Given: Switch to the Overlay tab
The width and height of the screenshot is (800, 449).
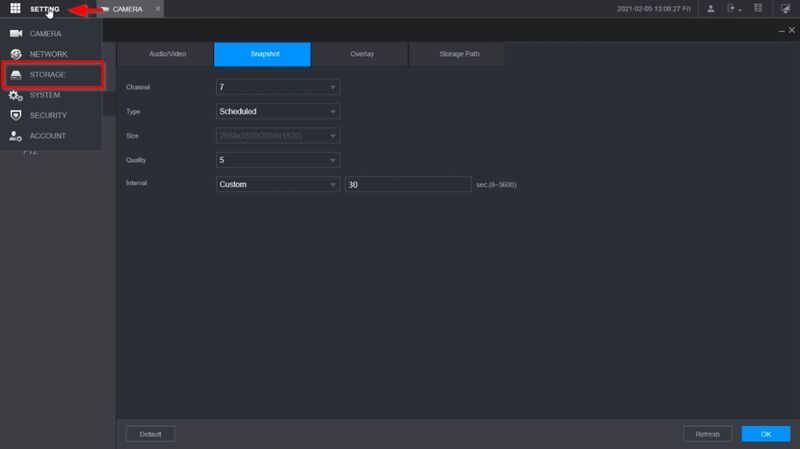Looking at the screenshot, I should click(360, 54).
